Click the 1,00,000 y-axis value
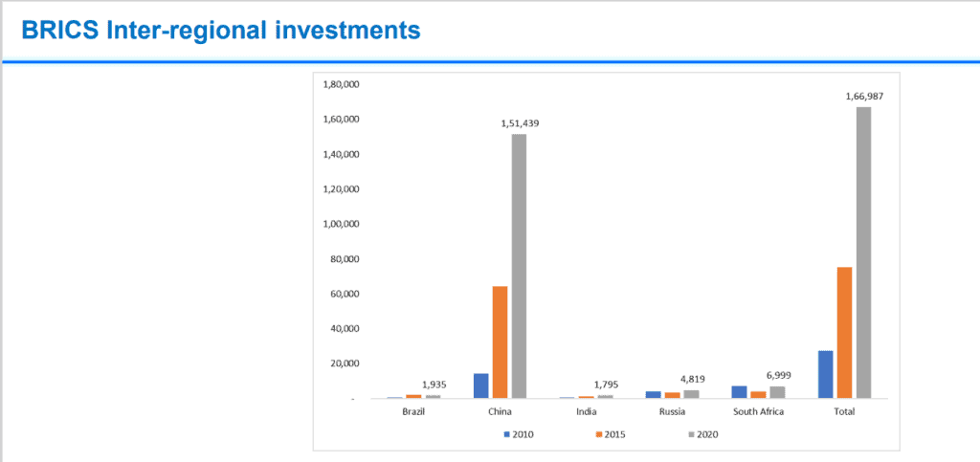This screenshot has width=980, height=462. tap(341, 224)
